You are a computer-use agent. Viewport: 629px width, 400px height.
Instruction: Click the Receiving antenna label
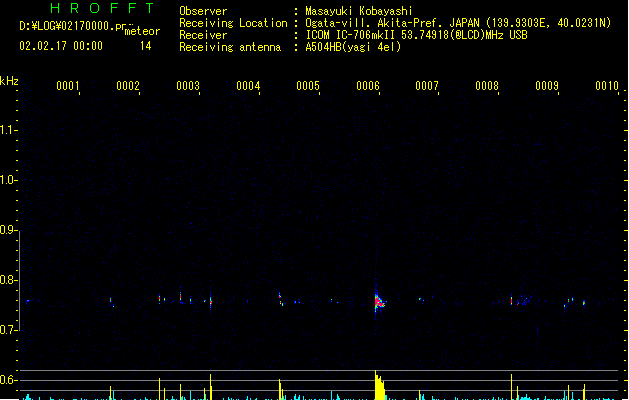pos(230,47)
